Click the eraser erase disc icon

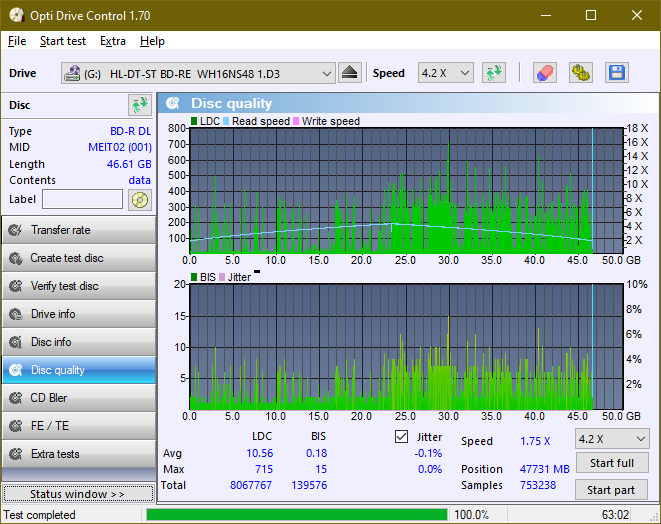[544, 73]
